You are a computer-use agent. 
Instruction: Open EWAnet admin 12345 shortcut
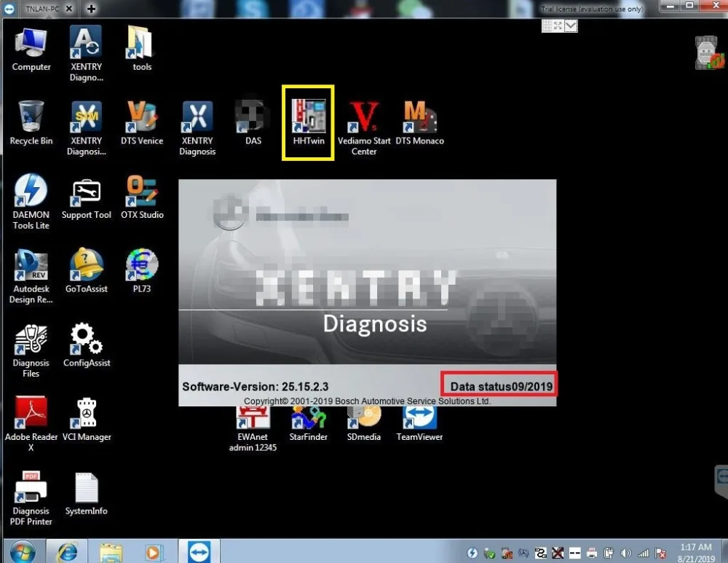(x=253, y=428)
